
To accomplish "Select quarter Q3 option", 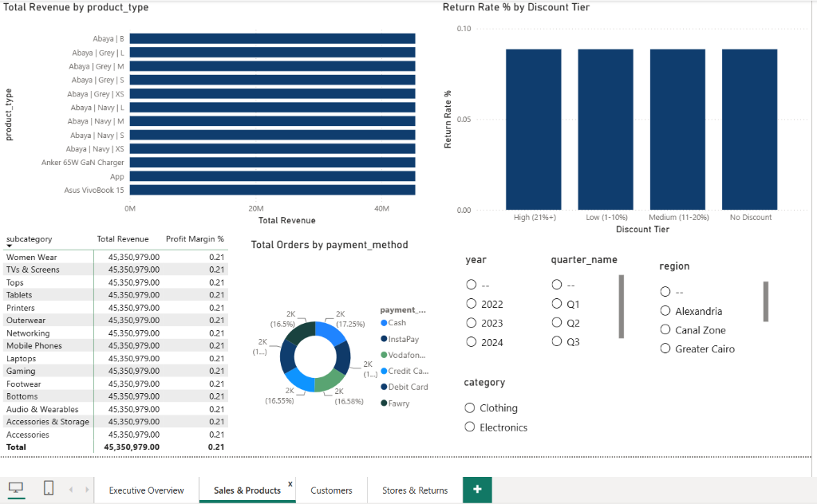I will pyautogui.click(x=557, y=341).
